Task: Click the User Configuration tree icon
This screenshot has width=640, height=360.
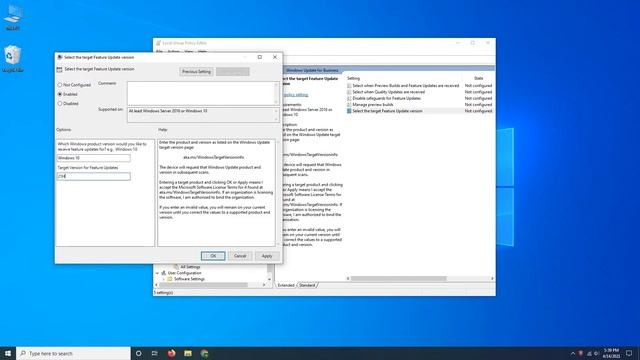Action: 164,273
